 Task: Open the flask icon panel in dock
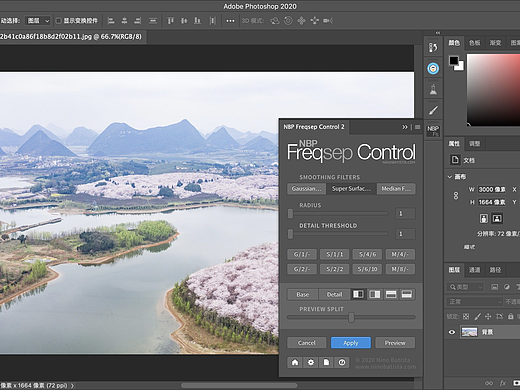coord(433,89)
